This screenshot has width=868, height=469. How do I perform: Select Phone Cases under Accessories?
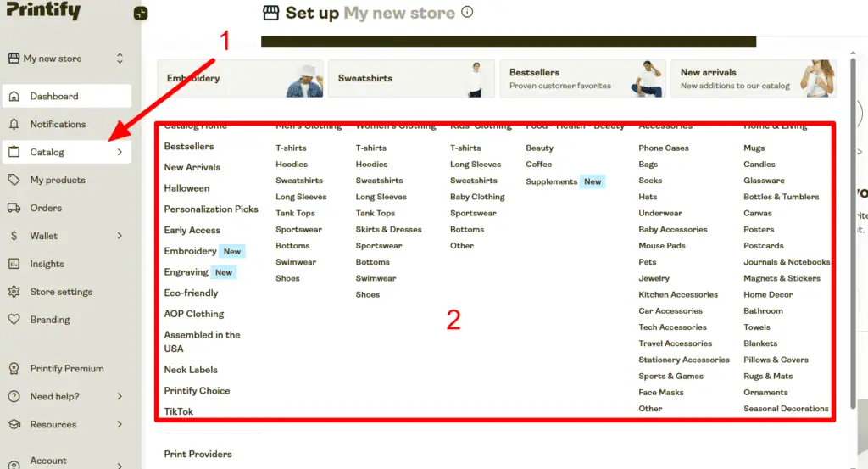664,148
